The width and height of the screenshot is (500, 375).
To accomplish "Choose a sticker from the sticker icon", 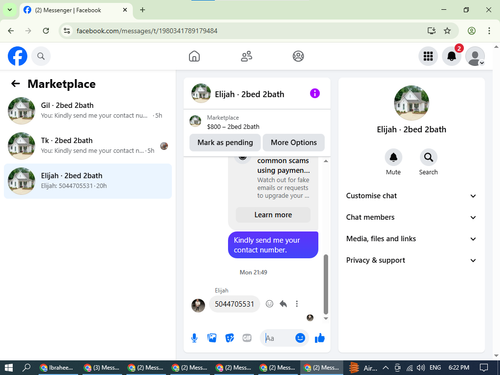I will 230,338.
